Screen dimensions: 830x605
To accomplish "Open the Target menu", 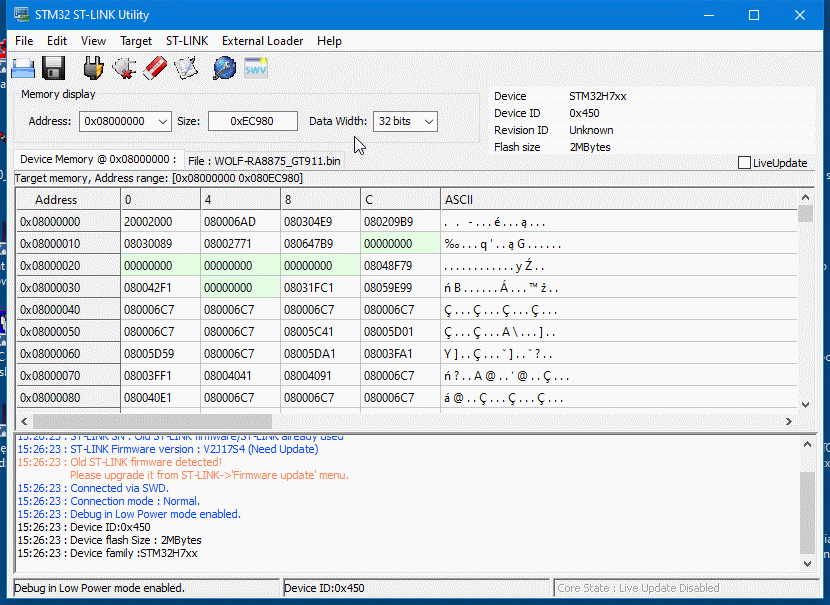I will tap(136, 41).
